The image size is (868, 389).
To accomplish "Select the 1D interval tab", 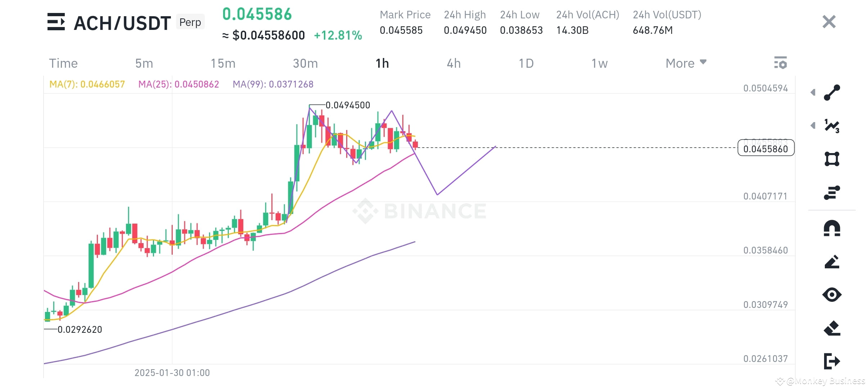I will [525, 63].
